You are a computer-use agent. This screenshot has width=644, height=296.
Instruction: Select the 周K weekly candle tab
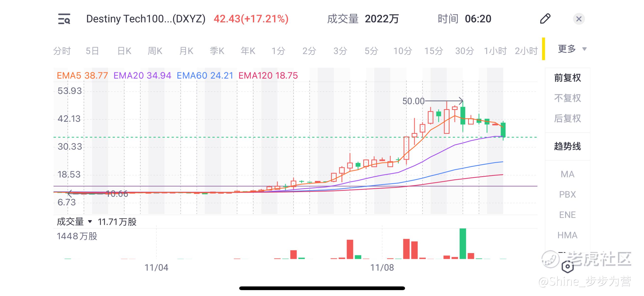pos(155,51)
